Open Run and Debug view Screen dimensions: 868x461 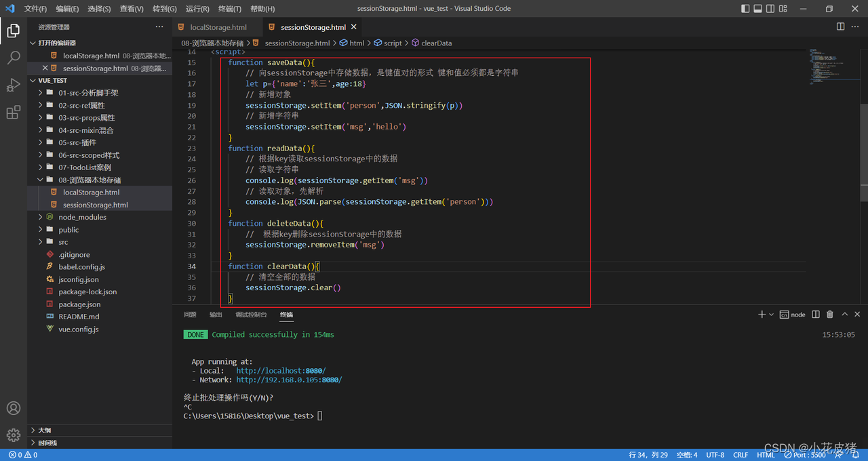[14, 85]
